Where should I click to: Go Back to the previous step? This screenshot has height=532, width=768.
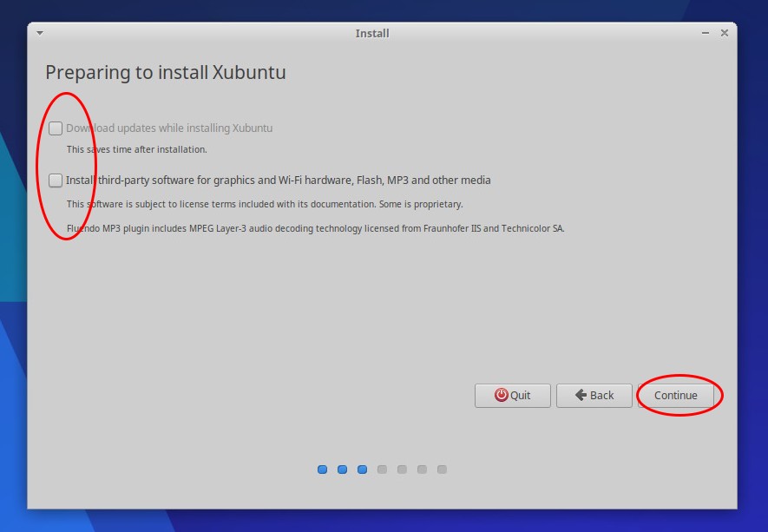594,396
